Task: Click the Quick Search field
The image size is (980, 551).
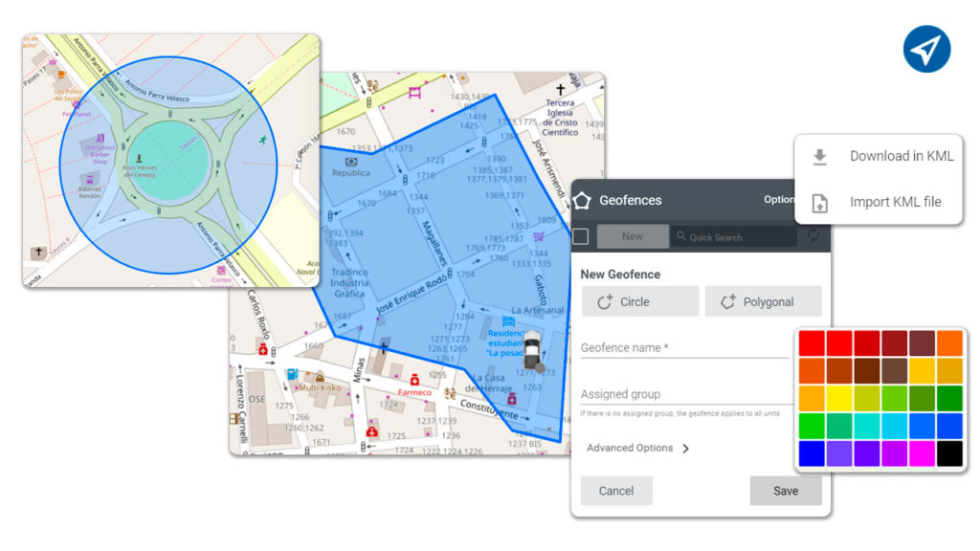Action: (x=734, y=237)
